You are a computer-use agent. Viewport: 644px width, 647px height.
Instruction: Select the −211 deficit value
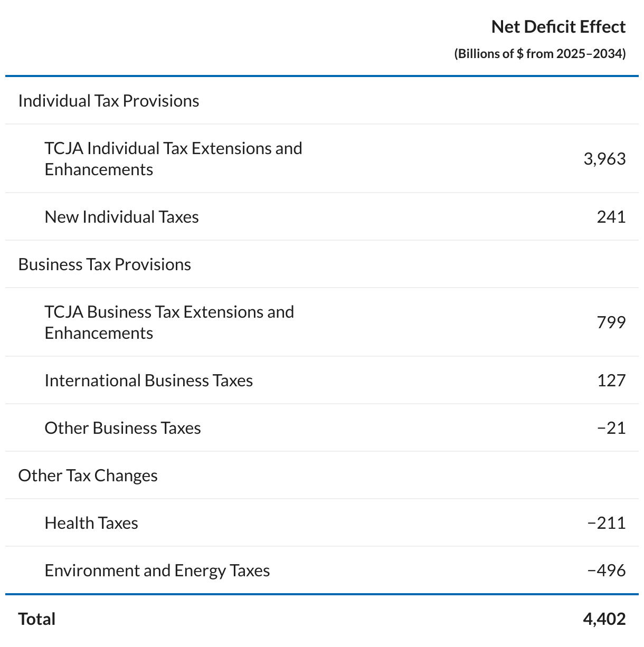pos(606,523)
